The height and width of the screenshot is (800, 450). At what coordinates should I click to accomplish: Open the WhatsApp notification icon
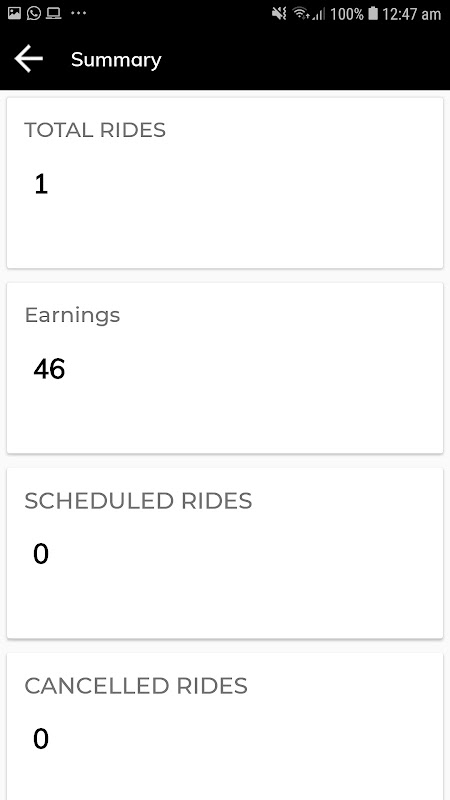point(34,13)
